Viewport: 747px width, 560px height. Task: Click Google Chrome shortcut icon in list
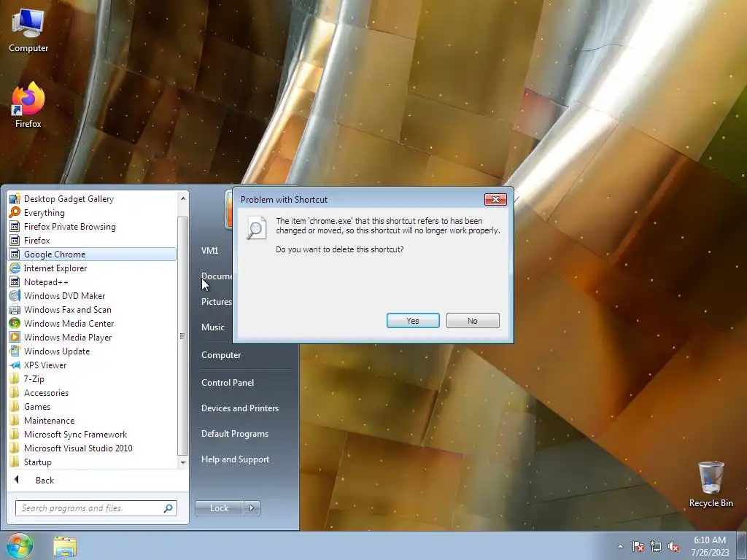[x=15, y=254]
